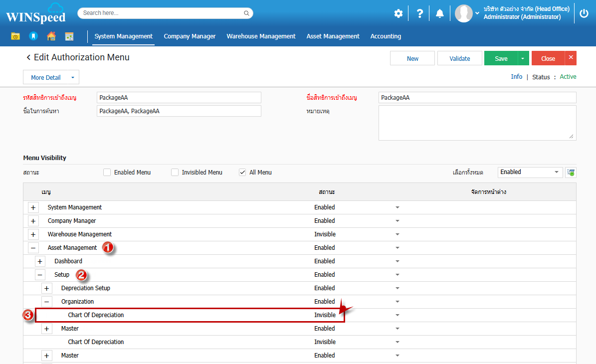Tick the Invisibled Menu checkbox
This screenshot has width=596, height=364.
[175, 173]
